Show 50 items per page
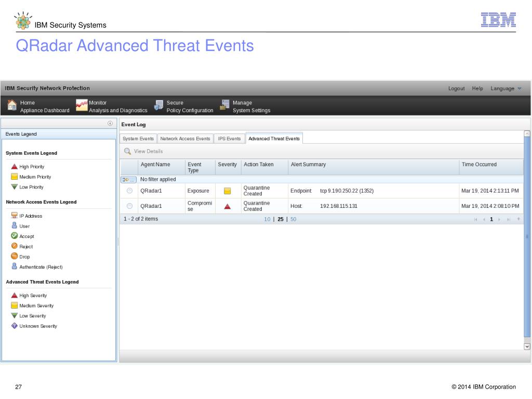Viewport: 532px width, 399px height. tap(293, 219)
